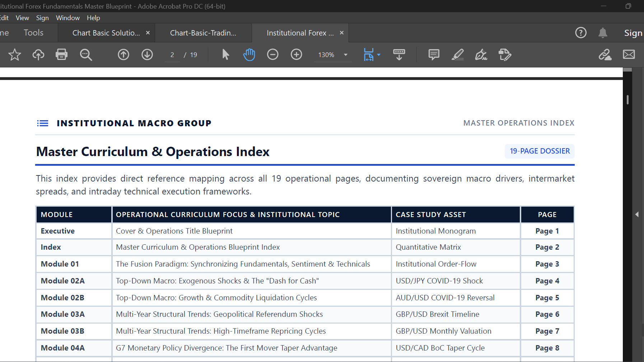Zoom out with the minus icon
This screenshot has height=362, width=644.
click(x=273, y=55)
